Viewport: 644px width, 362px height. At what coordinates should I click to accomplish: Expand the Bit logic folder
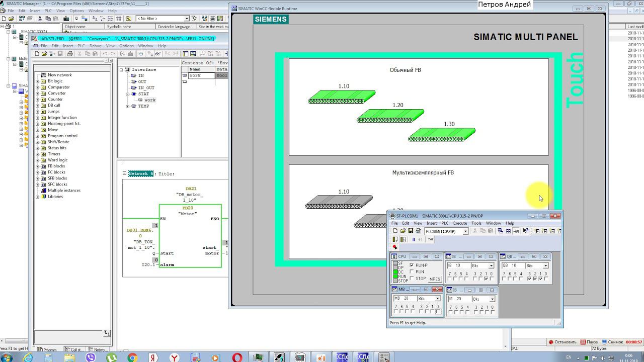pos(37,81)
